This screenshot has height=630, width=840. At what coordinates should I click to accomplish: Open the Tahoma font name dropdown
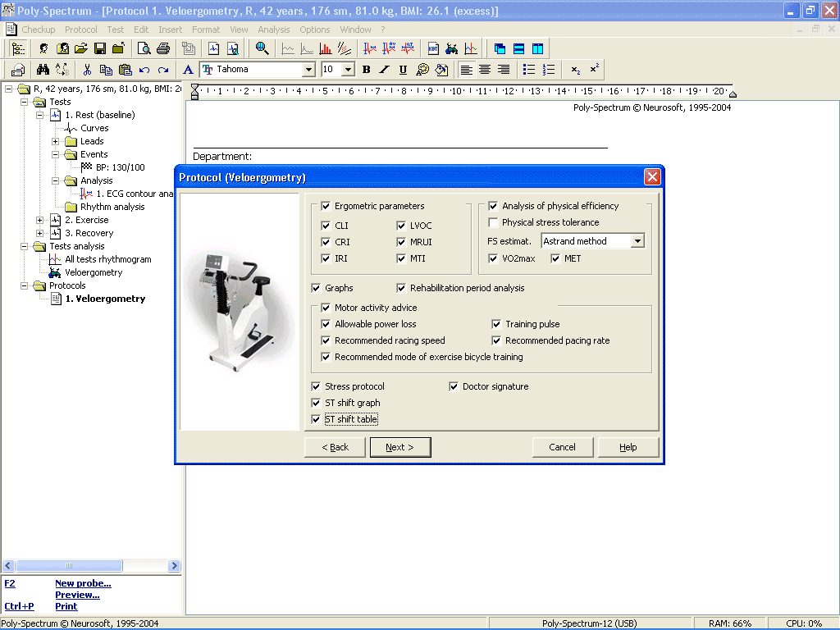[308, 70]
